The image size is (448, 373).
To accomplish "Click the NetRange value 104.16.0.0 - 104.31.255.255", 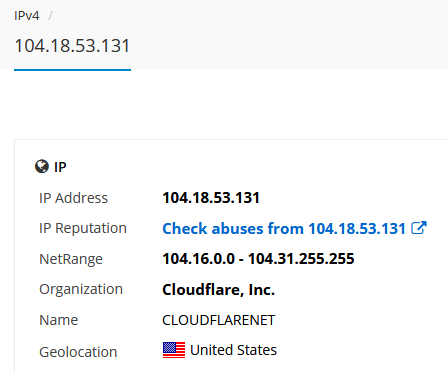I will (258, 259).
